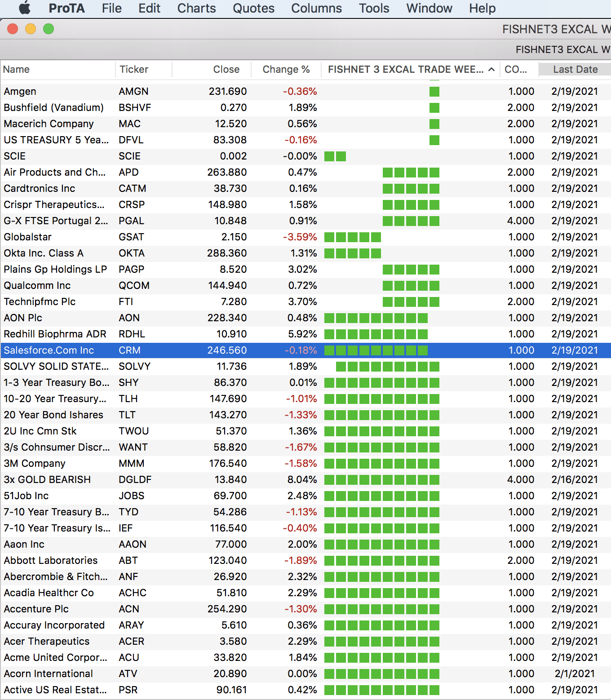
Task: Sort by the Change % column header
Action: (x=286, y=69)
